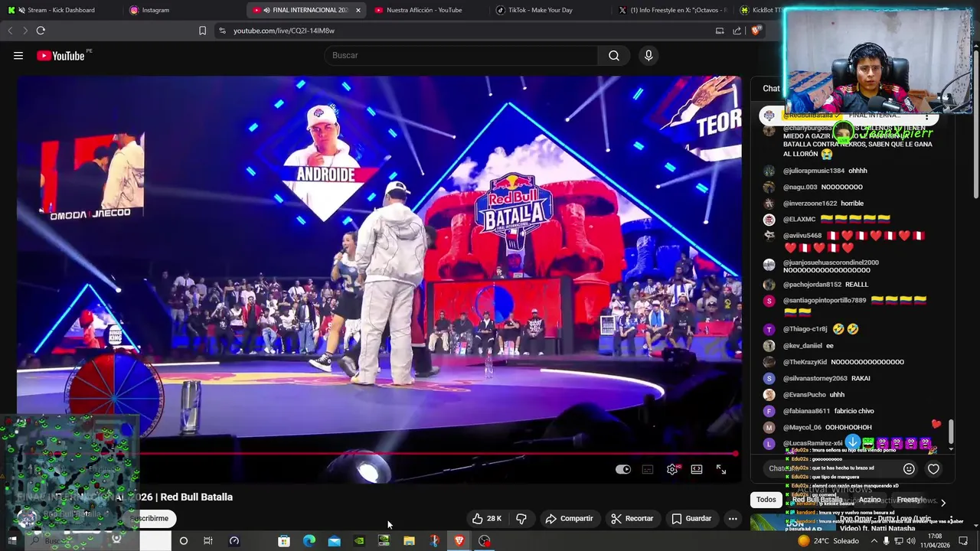Image resolution: width=980 pixels, height=551 pixels.
Task: Clip the video with Recortar button
Action: 632,518
